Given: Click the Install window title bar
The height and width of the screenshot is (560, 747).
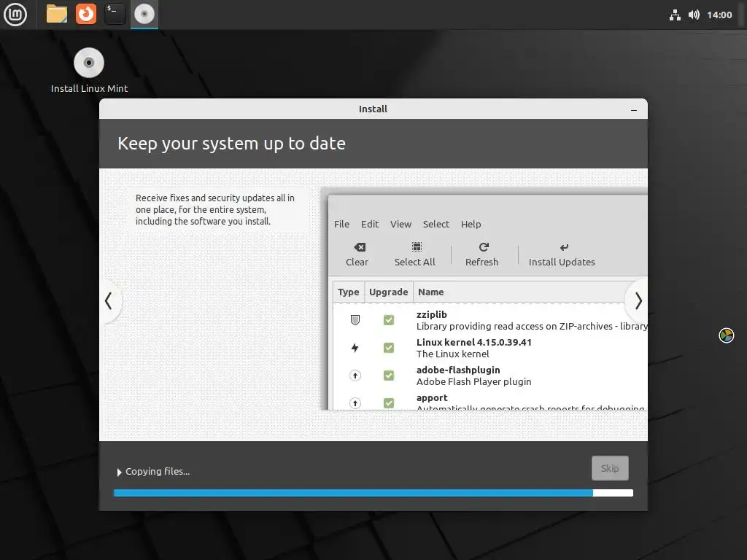Looking at the screenshot, I should (x=373, y=109).
